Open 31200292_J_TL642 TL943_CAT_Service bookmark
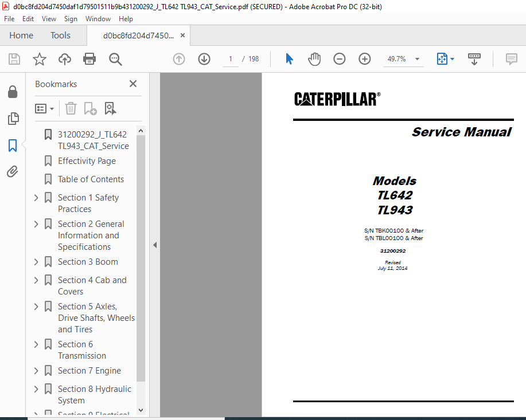Viewport: 526px width, 420px height. coord(93,140)
